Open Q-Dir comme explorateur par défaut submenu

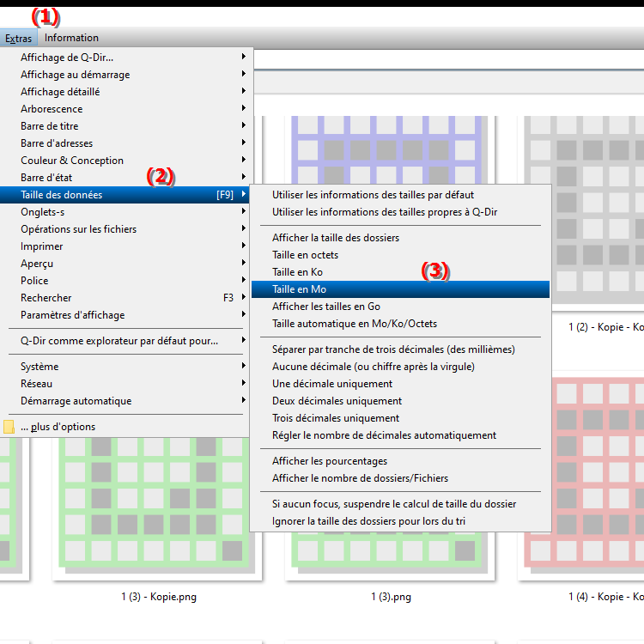(125, 341)
